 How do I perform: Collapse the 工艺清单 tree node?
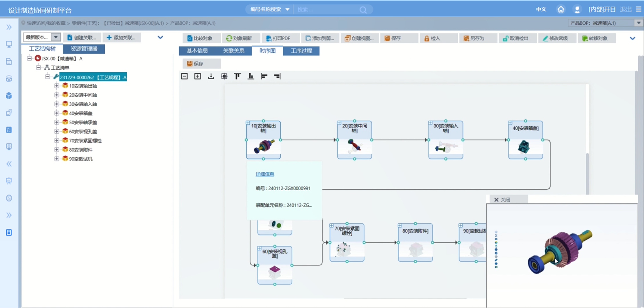coord(39,67)
